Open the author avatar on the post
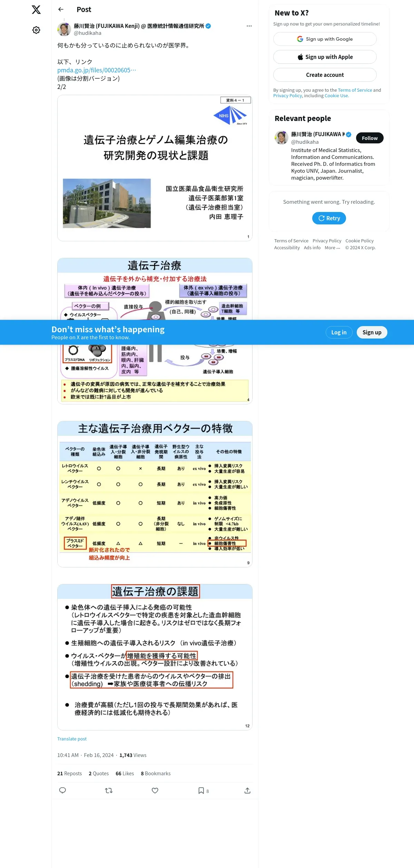Image resolution: width=414 pixels, height=868 pixels. 64,30
